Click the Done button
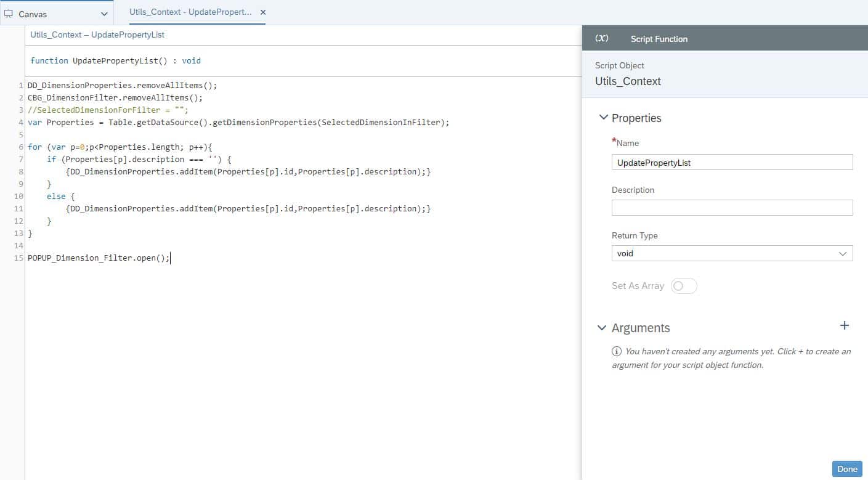868x480 pixels. (x=847, y=468)
